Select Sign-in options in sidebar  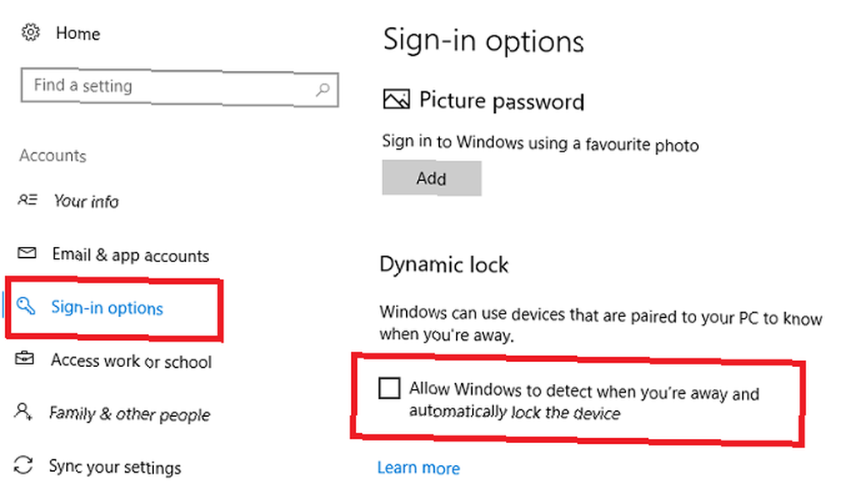pos(107,307)
